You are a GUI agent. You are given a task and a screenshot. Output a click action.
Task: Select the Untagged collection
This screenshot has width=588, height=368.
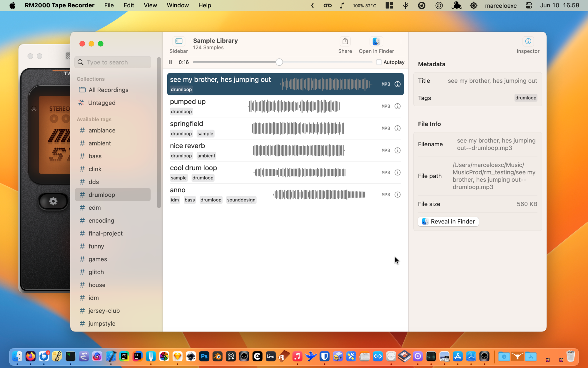pos(102,103)
